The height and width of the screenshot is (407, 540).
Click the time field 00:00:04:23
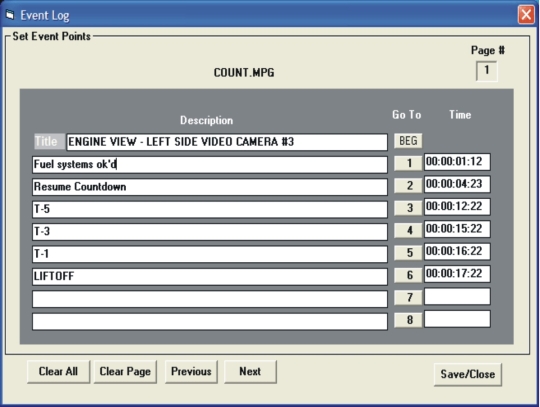[457, 184]
